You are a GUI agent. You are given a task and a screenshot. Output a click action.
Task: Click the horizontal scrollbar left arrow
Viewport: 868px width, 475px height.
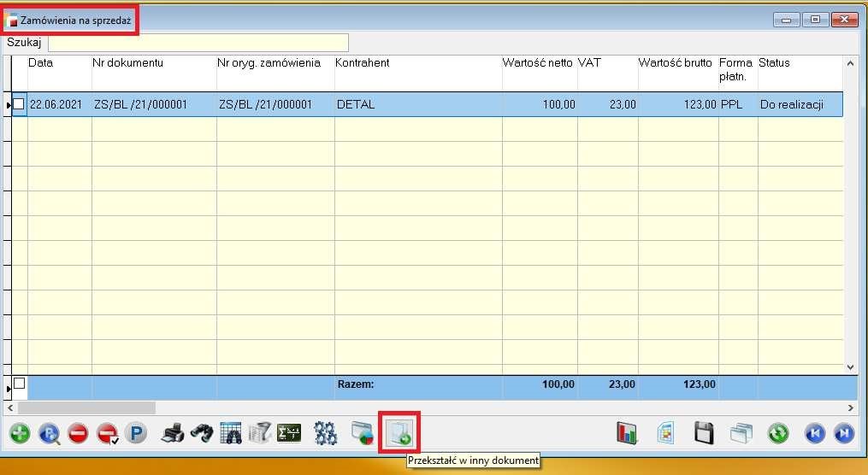[x=10, y=408]
